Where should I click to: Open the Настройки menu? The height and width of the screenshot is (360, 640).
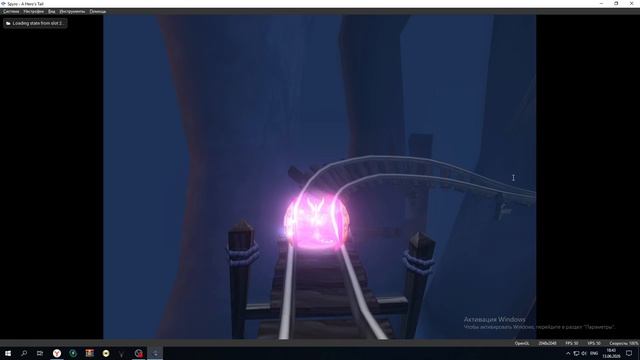tap(33, 11)
